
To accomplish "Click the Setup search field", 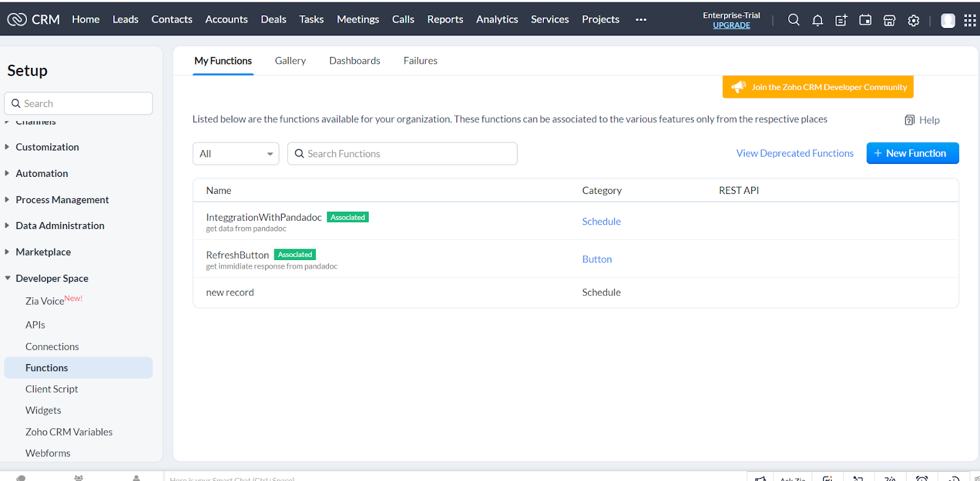I will click(x=78, y=103).
